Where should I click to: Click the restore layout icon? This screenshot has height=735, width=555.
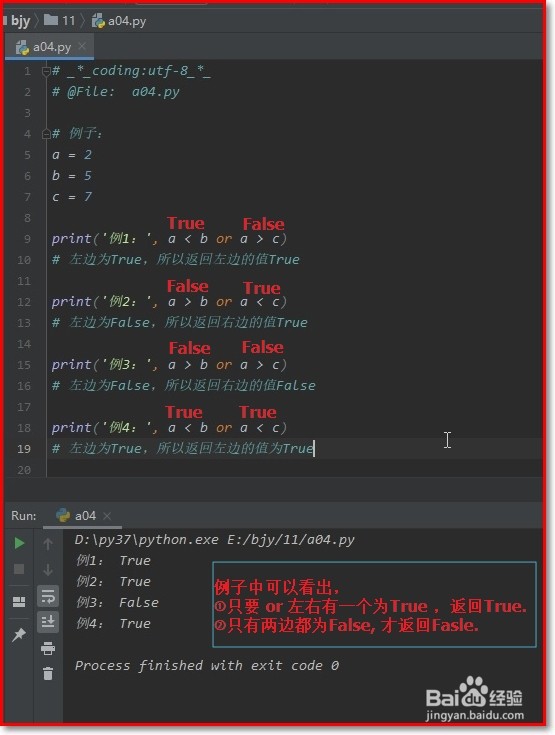pos(19,601)
